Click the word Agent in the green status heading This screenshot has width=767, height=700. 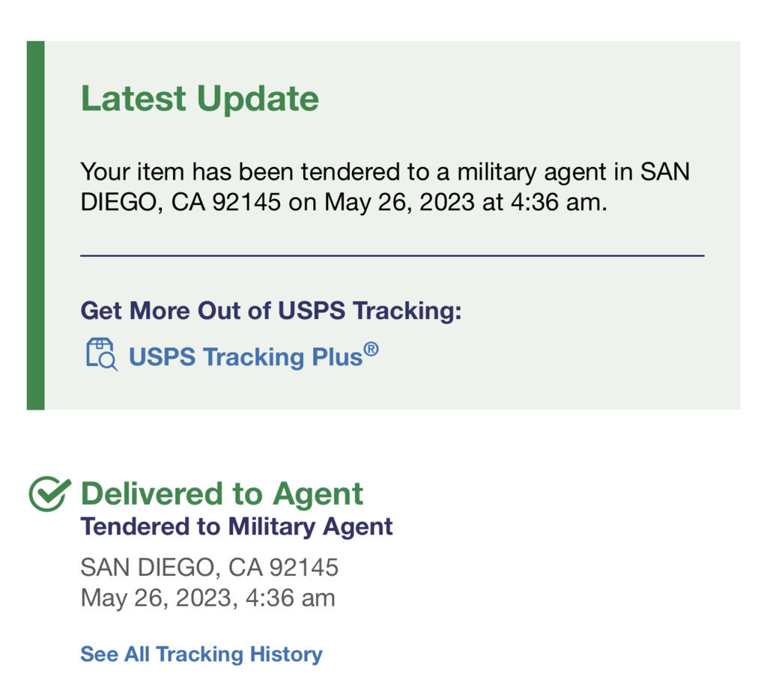click(x=318, y=495)
